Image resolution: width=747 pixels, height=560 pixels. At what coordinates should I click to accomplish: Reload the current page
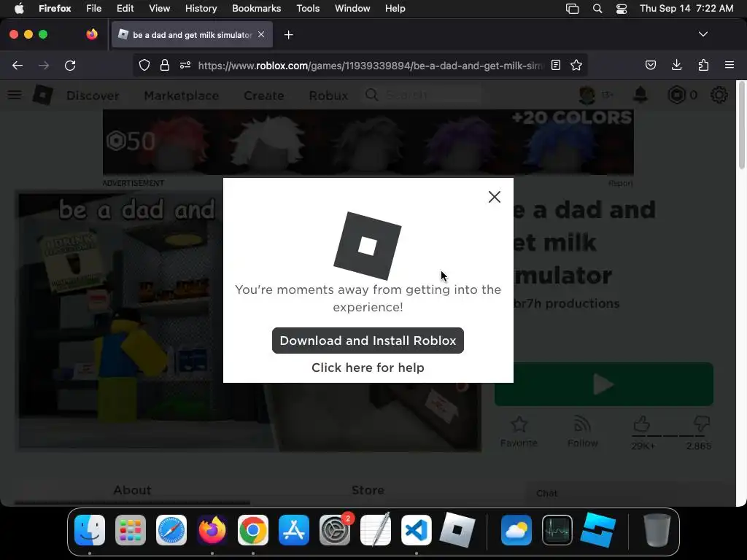pyautogui.click(x=70, y=65)
